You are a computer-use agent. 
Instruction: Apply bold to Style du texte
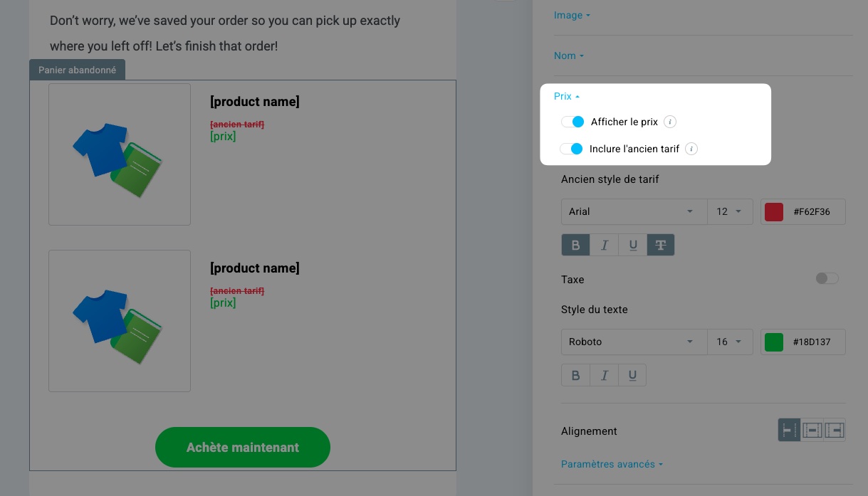pyautogui.click(x=576, y=376)
